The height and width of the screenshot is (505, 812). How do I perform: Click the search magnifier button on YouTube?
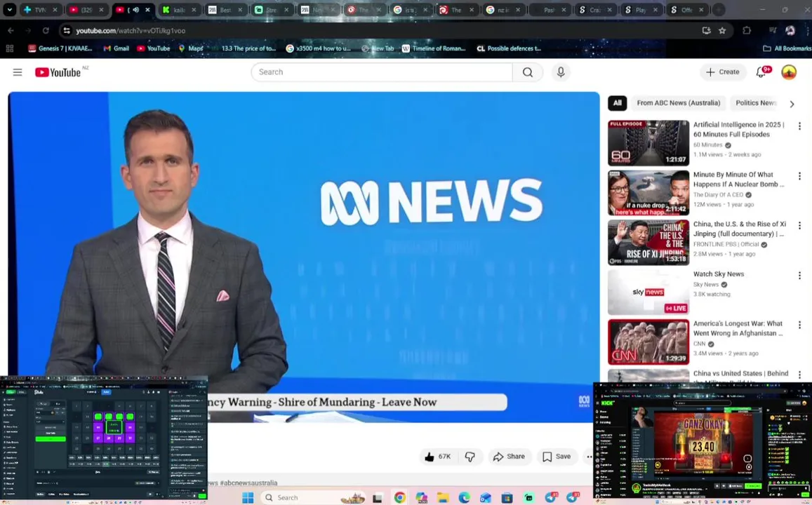pos(527,72)
